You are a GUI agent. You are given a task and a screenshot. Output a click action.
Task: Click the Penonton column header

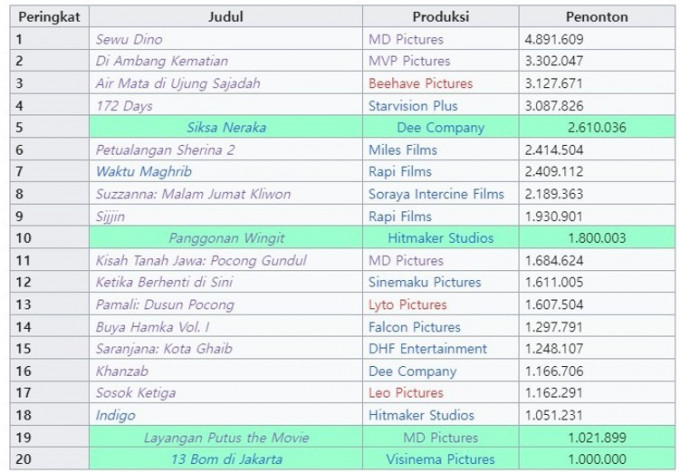tap(595, 17)
